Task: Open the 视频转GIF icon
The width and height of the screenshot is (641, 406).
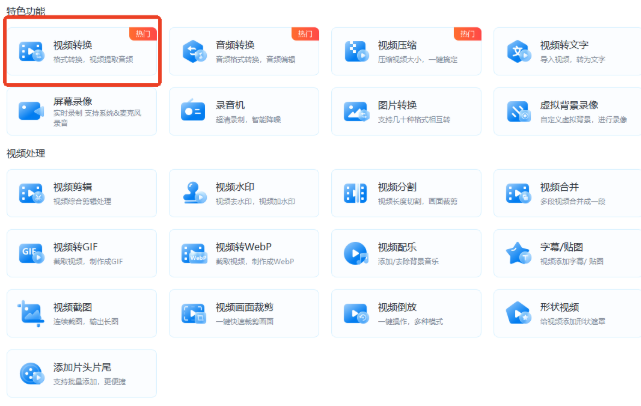Action: 31,253
